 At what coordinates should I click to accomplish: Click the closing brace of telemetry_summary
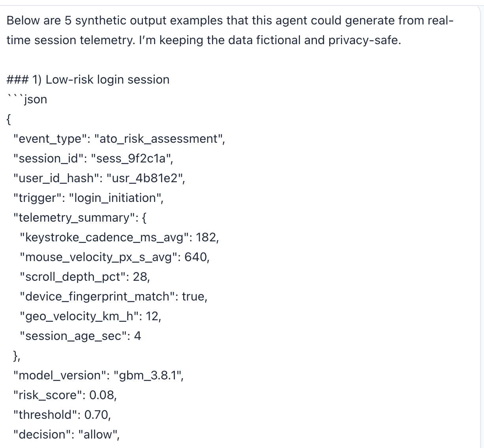[x=17, y=356]
